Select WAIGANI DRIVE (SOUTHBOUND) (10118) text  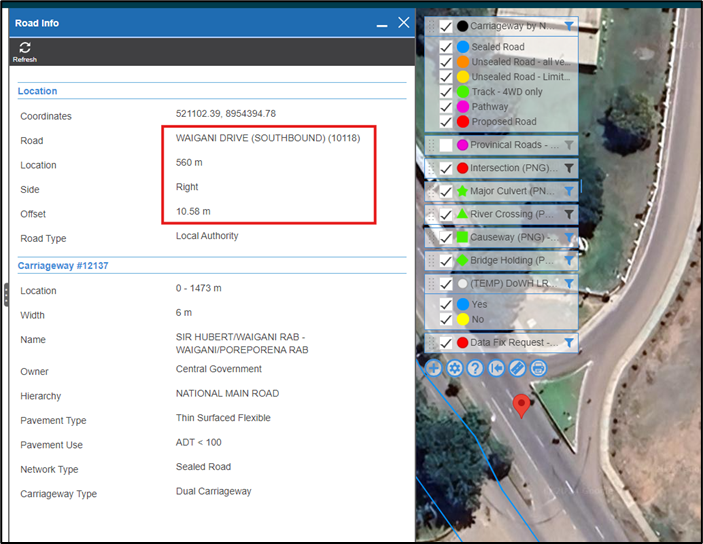268,138
